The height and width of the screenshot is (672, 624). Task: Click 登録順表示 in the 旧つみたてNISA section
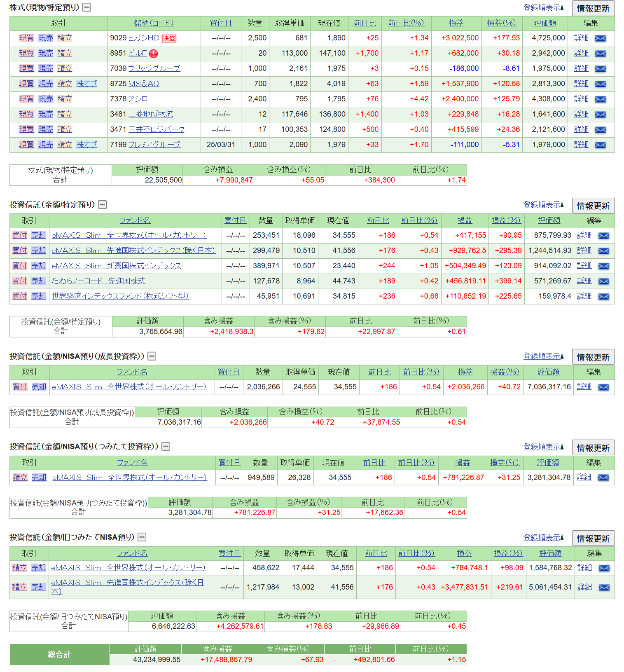(542, 538)
